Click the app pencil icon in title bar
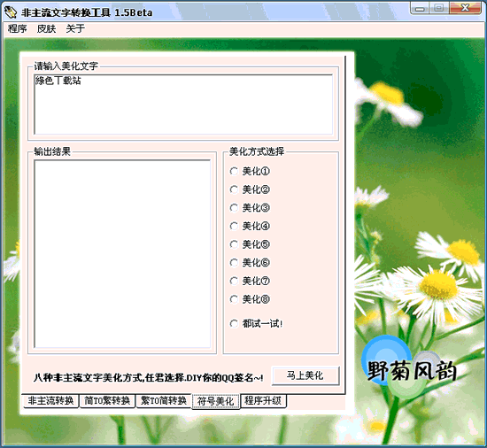Screen dimensions: 487x448 coord(11,12)
